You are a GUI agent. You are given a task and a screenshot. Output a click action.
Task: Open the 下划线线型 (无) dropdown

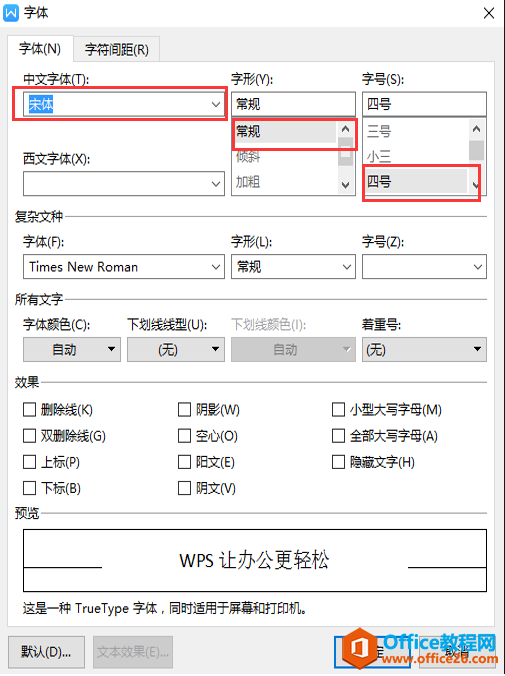176,349
